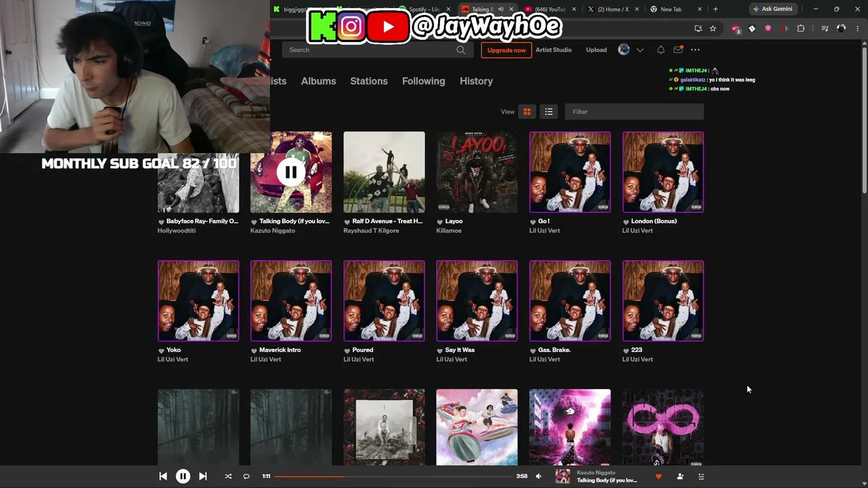Viewport: 868px width, 488px height.
Task: Bookmark this page with the star icon
Action: 713,28
